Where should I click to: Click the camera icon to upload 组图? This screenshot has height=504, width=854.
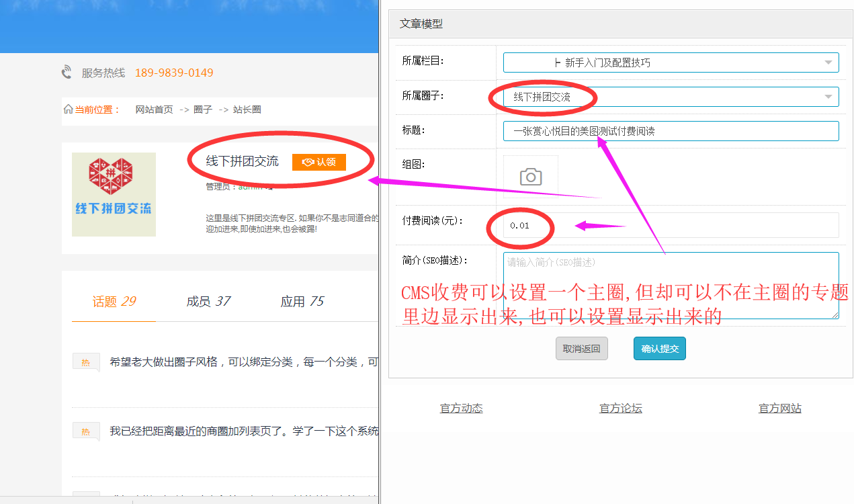click(x=530, y=177)
